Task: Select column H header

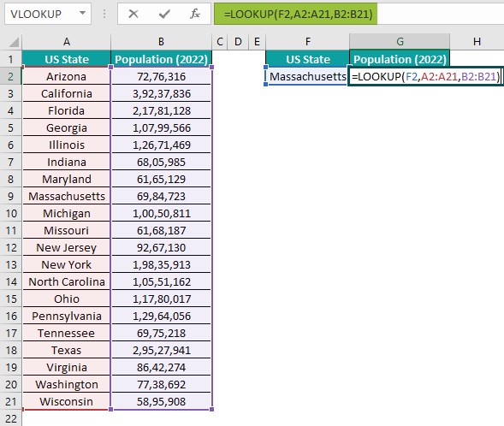Action: pyautogui.click(x=477, y=41)
